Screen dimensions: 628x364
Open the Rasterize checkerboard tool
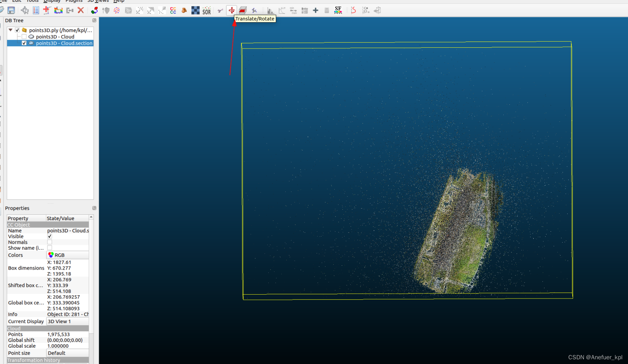[196, 10]
